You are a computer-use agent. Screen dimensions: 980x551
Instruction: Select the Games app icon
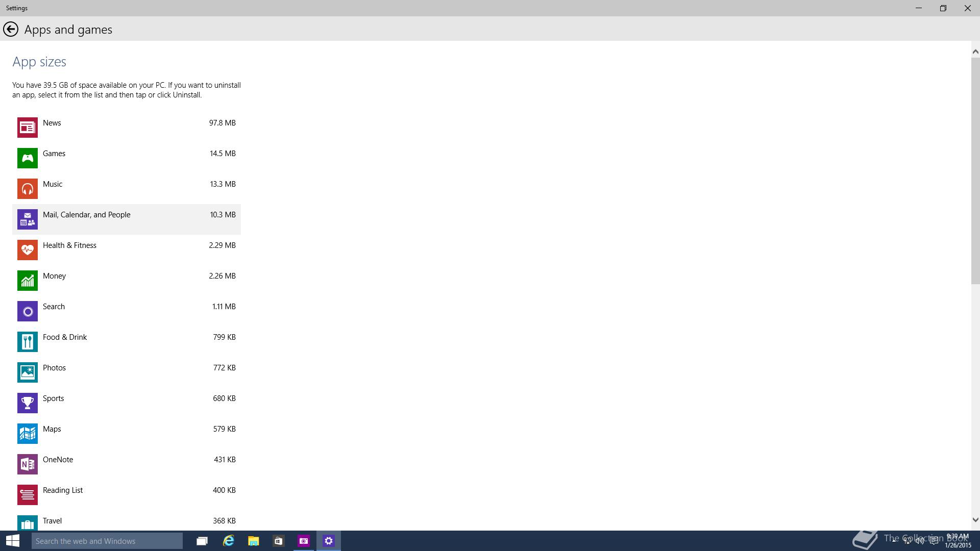click(x=28, y=158)
